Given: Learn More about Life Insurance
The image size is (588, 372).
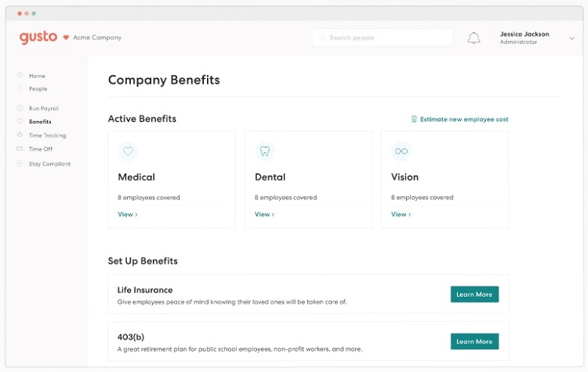Looking at the screenshot, I should pos(474,294).
